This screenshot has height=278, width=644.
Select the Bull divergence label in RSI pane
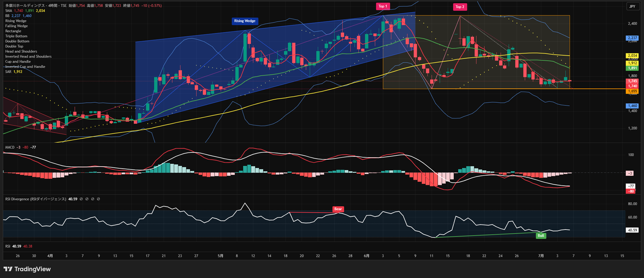click(541, 235)
